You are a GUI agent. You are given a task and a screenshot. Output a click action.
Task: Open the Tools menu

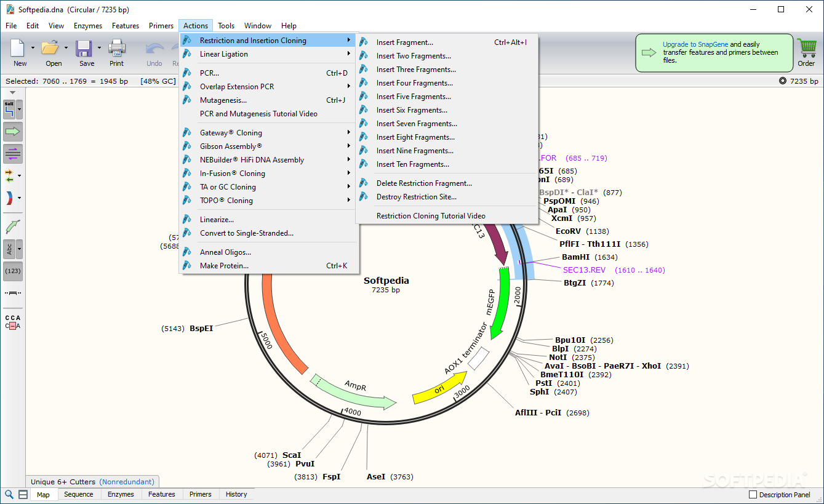point(226,26)
